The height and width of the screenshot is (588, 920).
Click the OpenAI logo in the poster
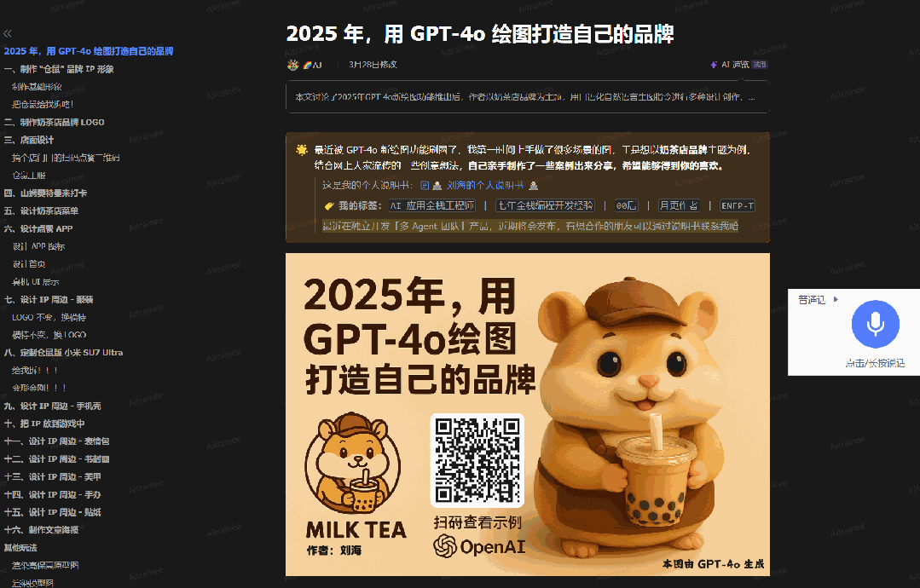coord(445,546)
